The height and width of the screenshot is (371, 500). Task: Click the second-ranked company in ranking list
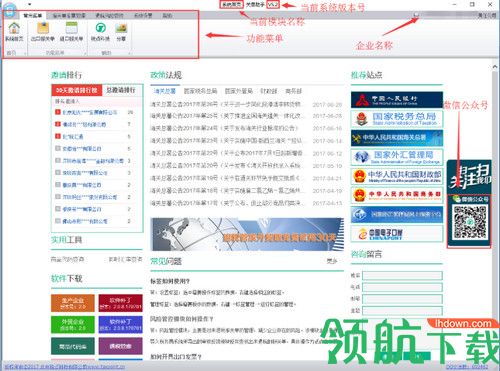[x=85, y=124]
